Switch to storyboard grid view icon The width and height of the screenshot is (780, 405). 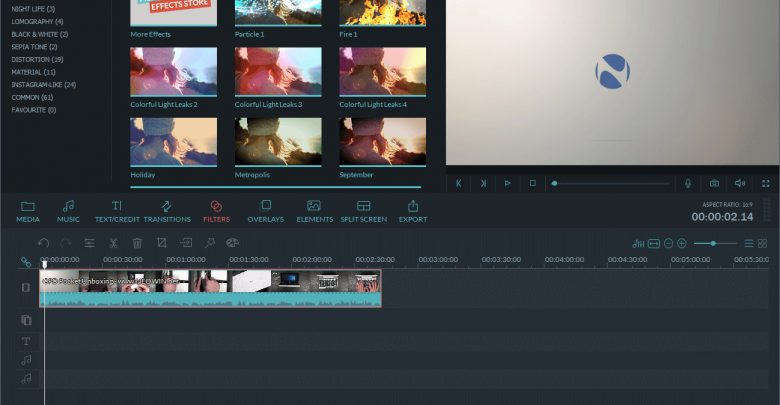pyautogui.click(x=763, y=243)
